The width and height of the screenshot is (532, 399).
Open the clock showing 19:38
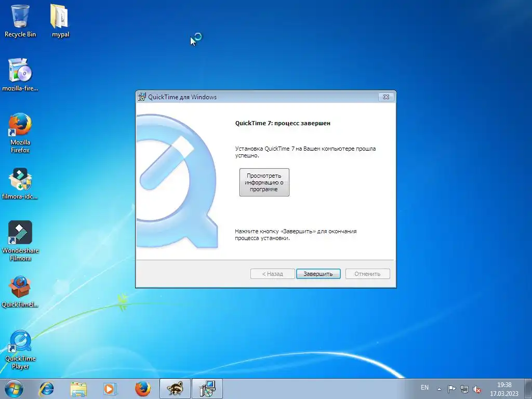click(x=504, y=389)
